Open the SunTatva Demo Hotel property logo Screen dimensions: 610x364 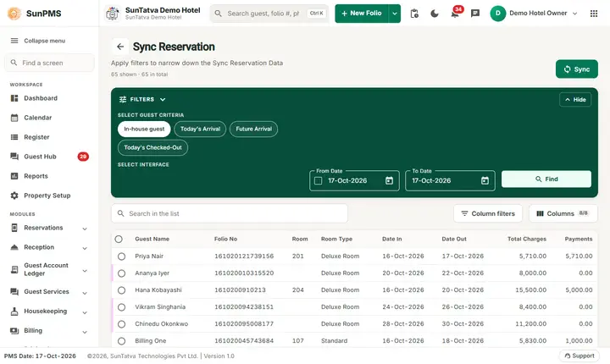(113, 14)
